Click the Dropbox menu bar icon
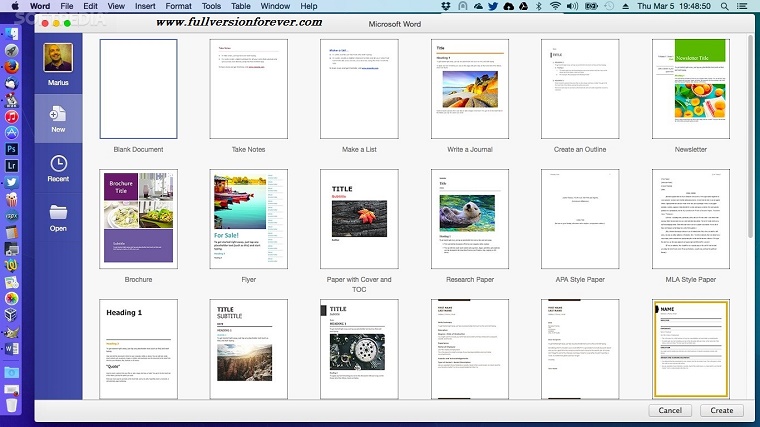 [x=446, y=6]
